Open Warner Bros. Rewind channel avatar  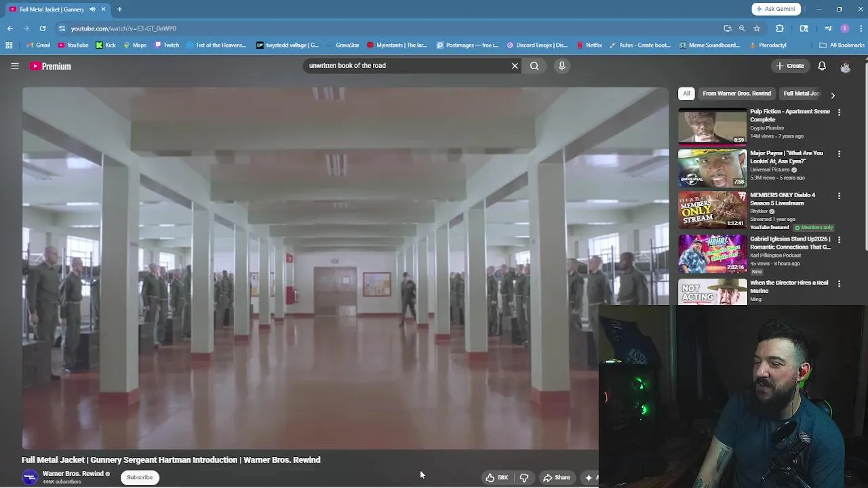click(x=30, y=477)
